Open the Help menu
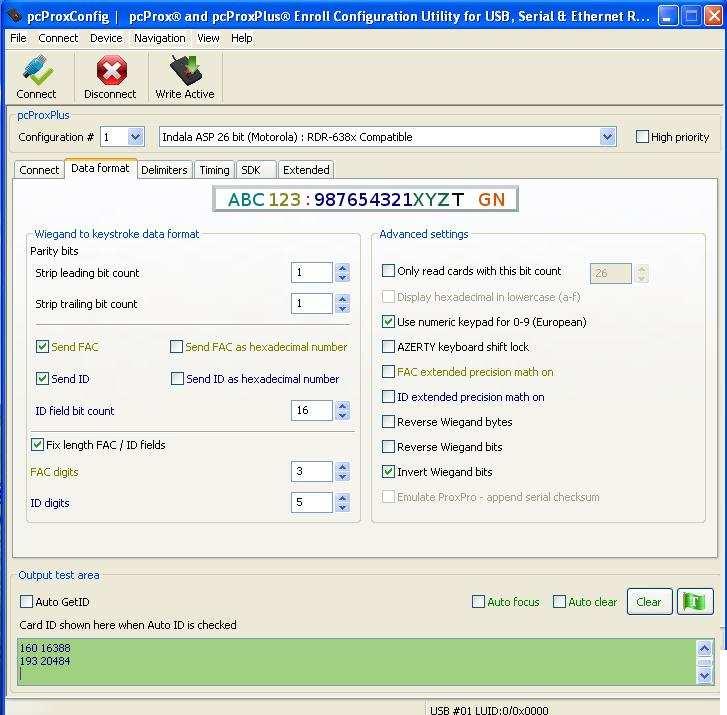The image size is (727, 715). pyautogui.click(x=242, y=38)
